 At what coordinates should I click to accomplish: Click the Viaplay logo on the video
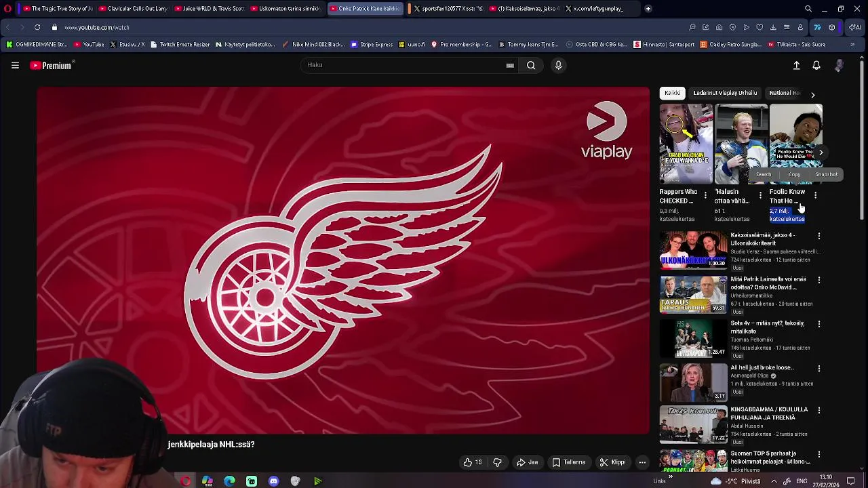tap(606, 130)
